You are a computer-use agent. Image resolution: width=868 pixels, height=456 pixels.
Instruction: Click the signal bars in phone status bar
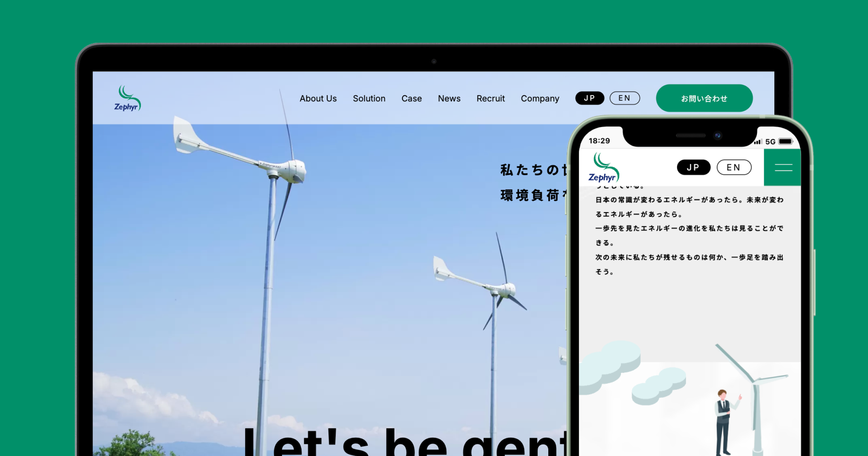pyautogui.click(x=758, y=142)
